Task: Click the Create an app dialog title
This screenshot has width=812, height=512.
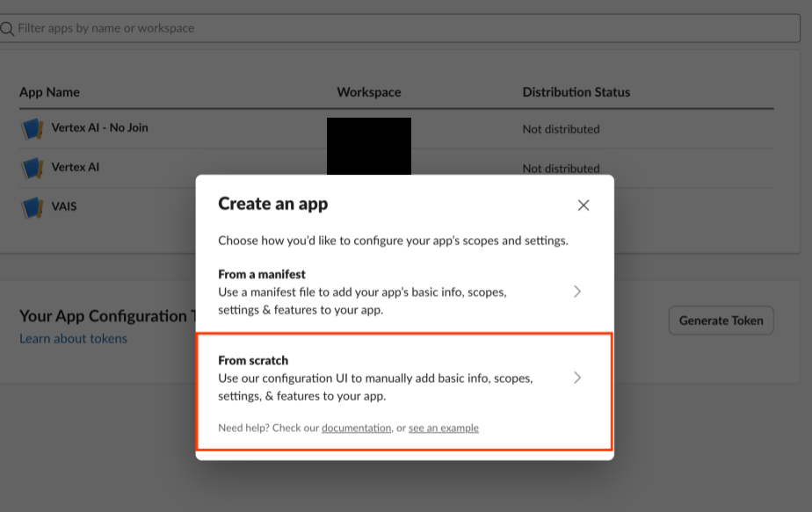Action: [x=273, y=204]
